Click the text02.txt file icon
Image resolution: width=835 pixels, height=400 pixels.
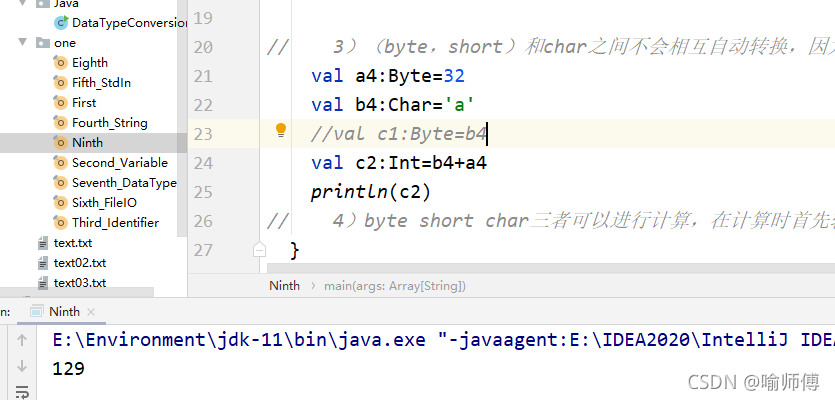(43, 263)
